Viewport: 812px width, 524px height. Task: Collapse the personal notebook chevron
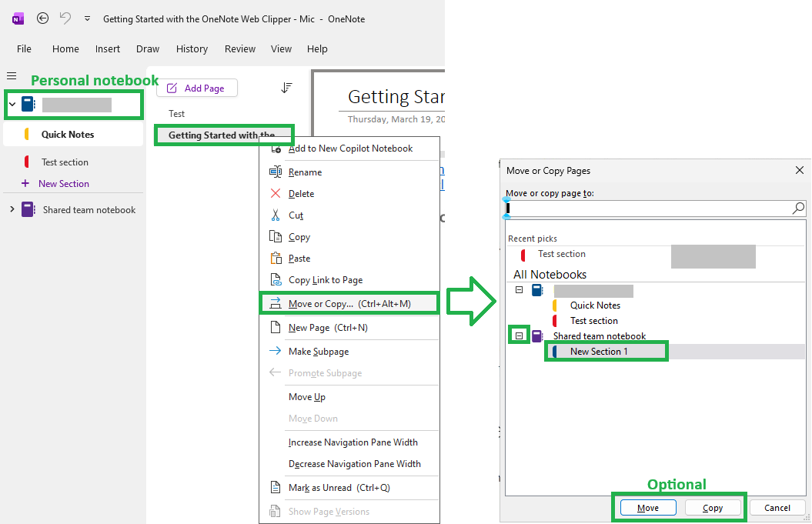12,105
